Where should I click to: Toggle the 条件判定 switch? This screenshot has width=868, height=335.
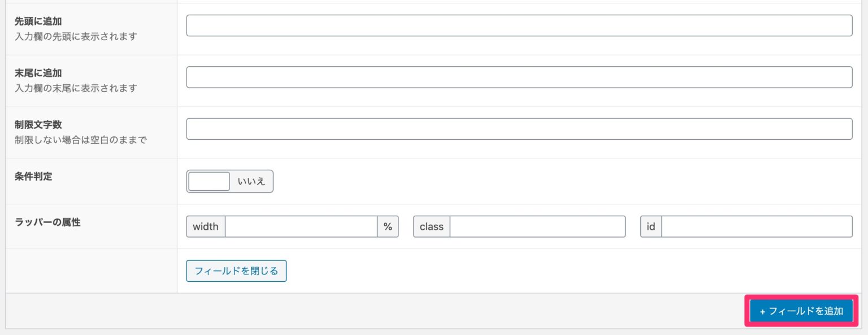[229, 182]
